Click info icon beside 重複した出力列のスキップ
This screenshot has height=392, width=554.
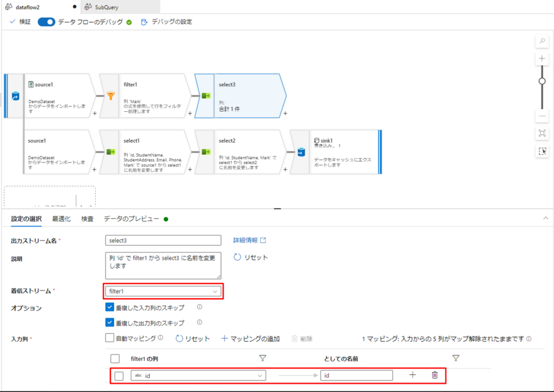point(200,322)
